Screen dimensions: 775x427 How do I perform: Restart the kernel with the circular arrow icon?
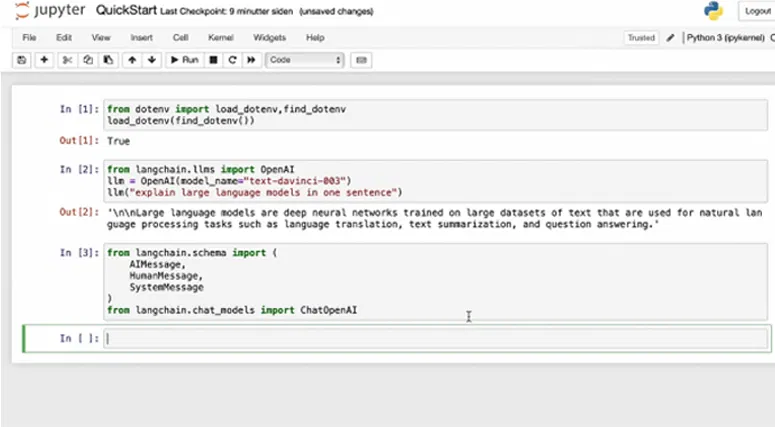(x=232, y=60)
